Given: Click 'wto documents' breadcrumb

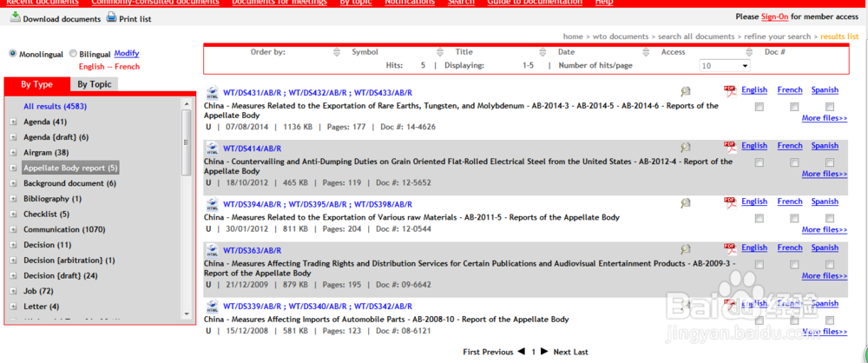Looking at the screenshot, I should point(621,36).
